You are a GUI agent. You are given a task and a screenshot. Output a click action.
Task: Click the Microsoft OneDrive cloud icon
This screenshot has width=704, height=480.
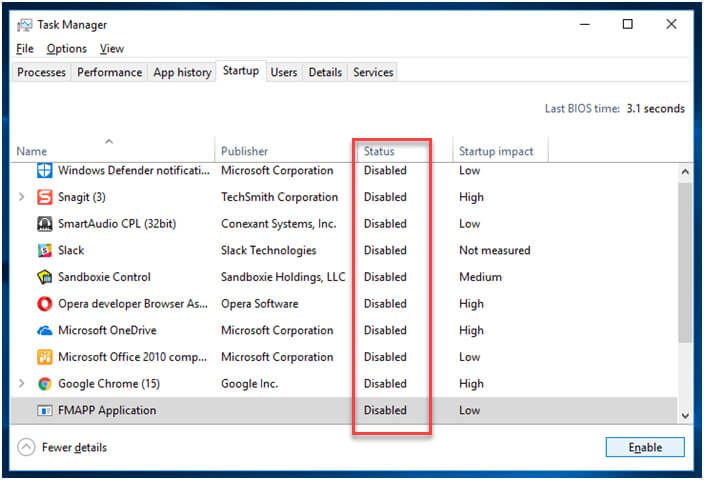point(44,330)
